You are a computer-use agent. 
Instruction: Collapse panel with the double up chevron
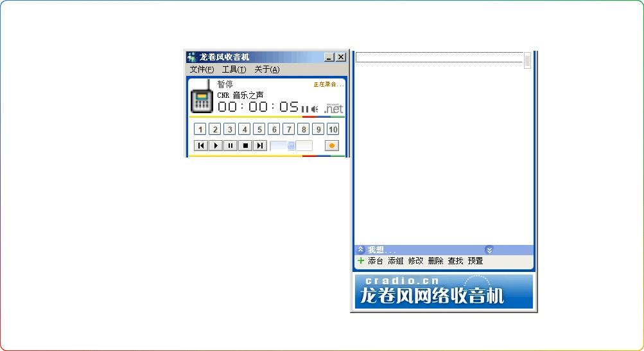point(361,249)
